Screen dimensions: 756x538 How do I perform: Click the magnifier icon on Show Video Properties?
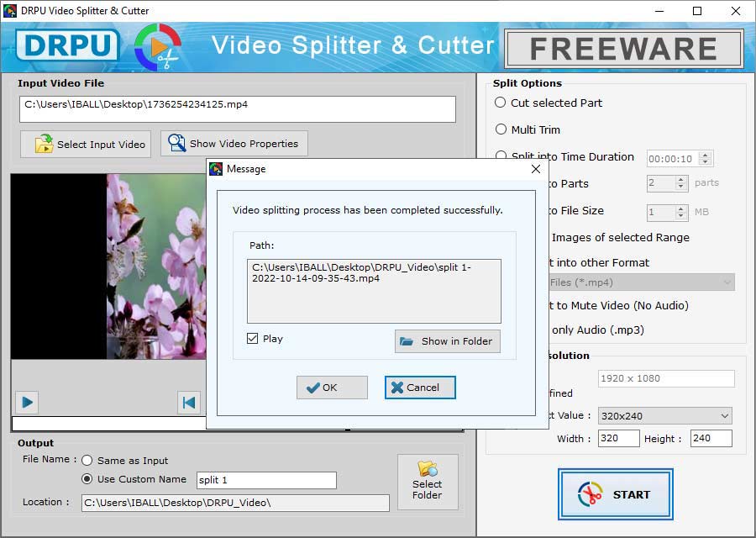pyautogui.click(x=177, y=143)
